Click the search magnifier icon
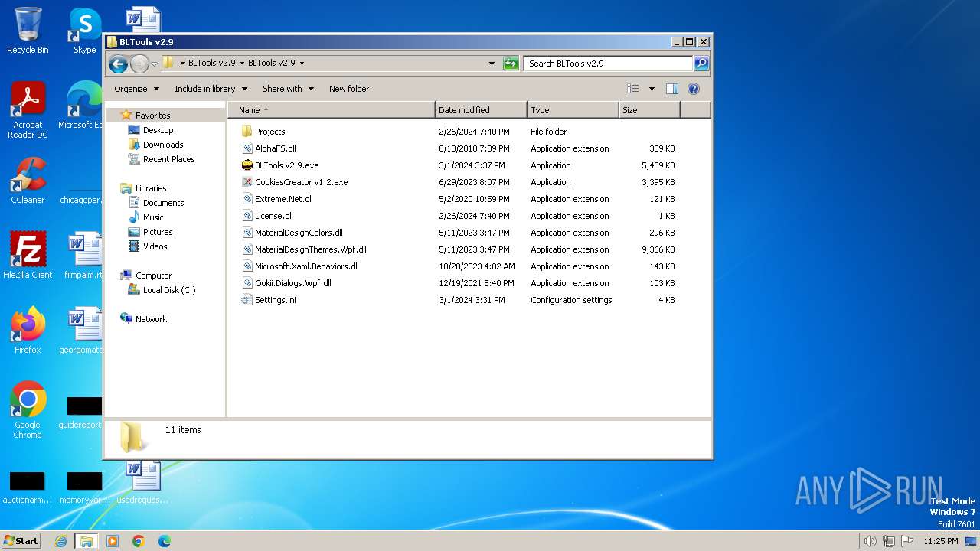Viewport: 980px width, 551px height. click(x=701, y=64)
